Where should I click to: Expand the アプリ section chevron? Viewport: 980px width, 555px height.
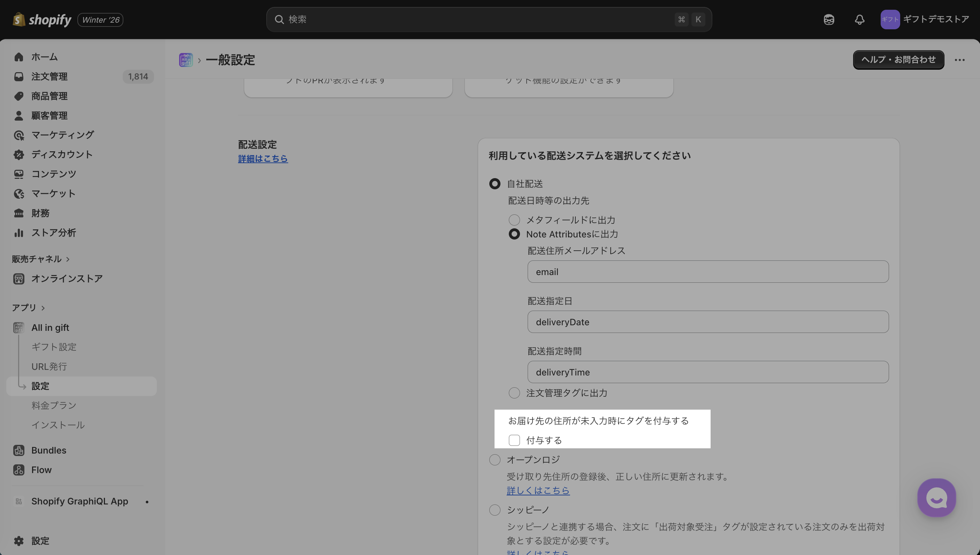[x=43, y=308]
